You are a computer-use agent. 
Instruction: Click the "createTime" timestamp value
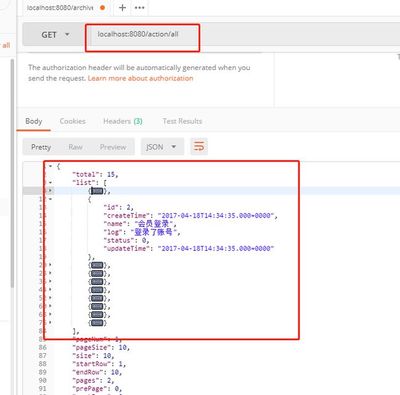click(216, 216)
